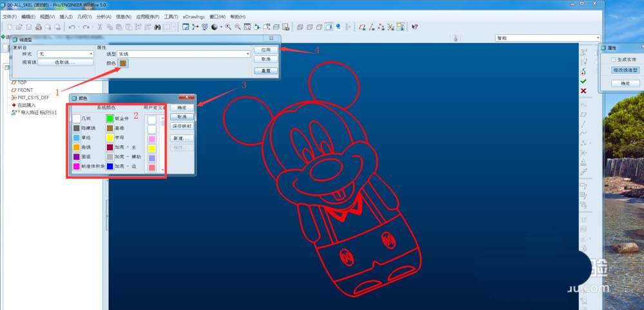Select the light blue 草绘 color swatch
This screenshot has width=644, height=310.
pos(77,138)
